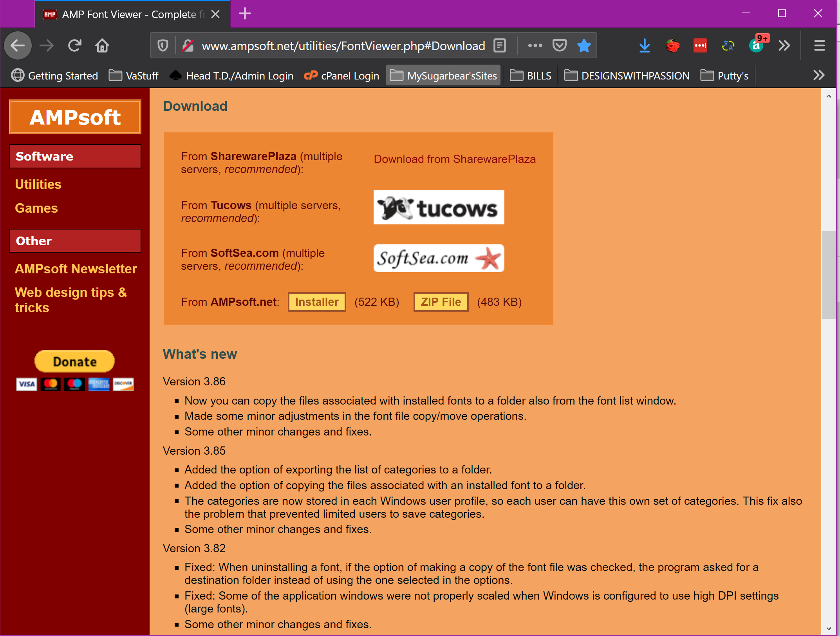Open a new browser tab
This screenshot has width=840, height=636.
click(x=245, y=14)
